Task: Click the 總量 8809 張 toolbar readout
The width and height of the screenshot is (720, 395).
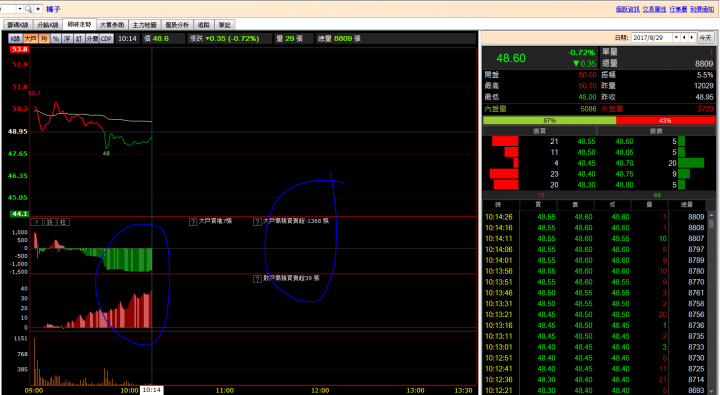Action: click(x=339, y=39)
